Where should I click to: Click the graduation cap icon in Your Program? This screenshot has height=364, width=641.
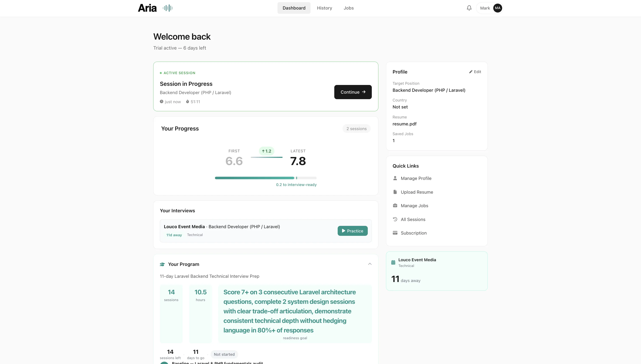tap(162, 264)
